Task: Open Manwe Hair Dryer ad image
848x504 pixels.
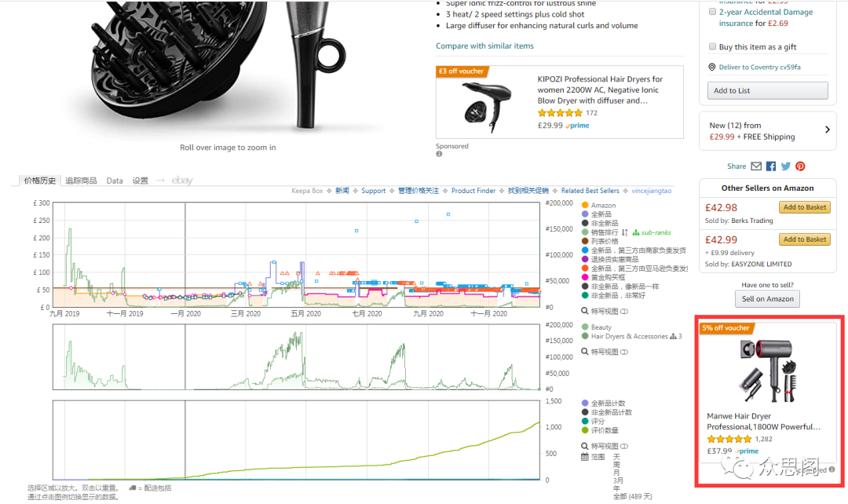Action: 768,371
